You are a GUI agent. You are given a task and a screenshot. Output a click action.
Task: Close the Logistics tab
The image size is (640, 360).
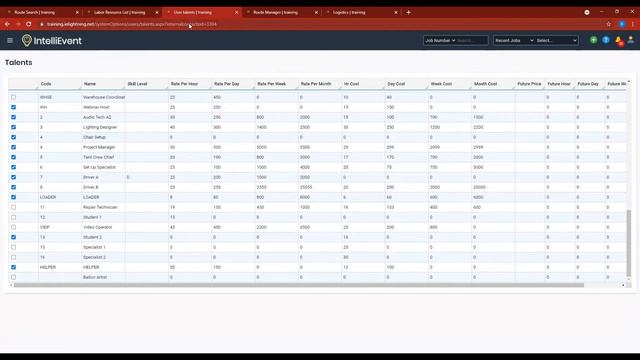pos(396,12)
